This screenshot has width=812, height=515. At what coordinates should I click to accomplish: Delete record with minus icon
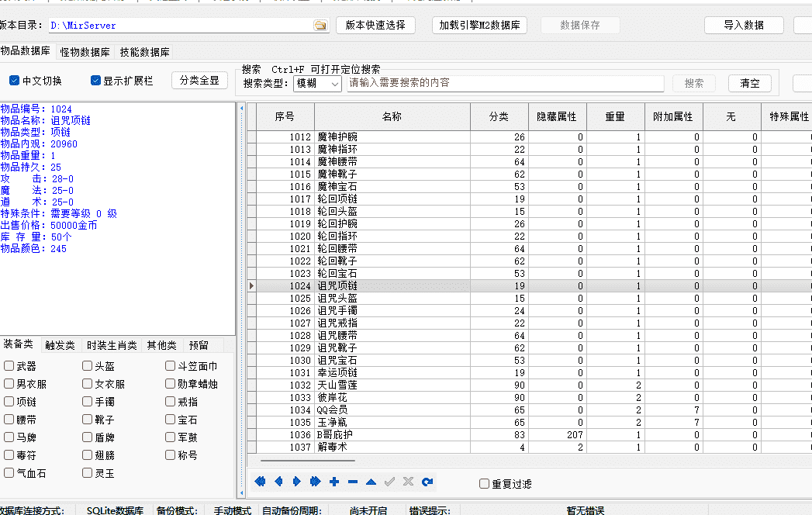[353, 482]
